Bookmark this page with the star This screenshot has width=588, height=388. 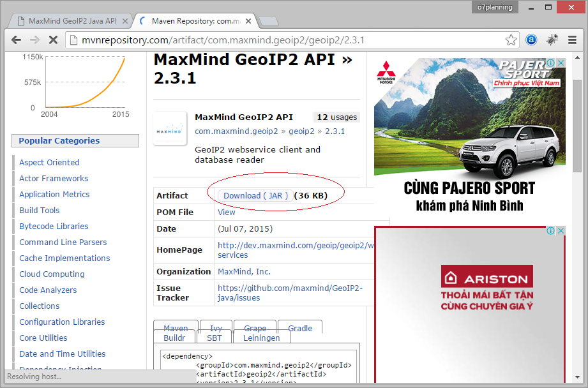click(x=511, y=40)
